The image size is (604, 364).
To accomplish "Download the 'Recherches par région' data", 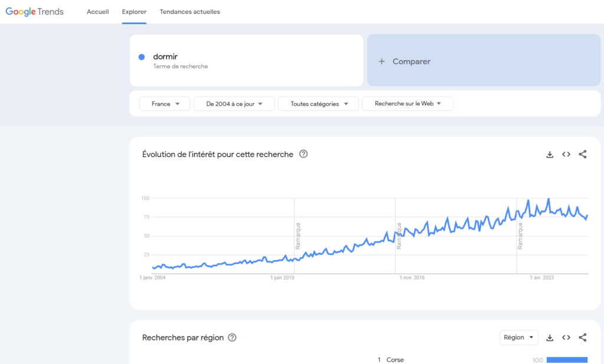I will pyautogui.click(x=550, y=337).
